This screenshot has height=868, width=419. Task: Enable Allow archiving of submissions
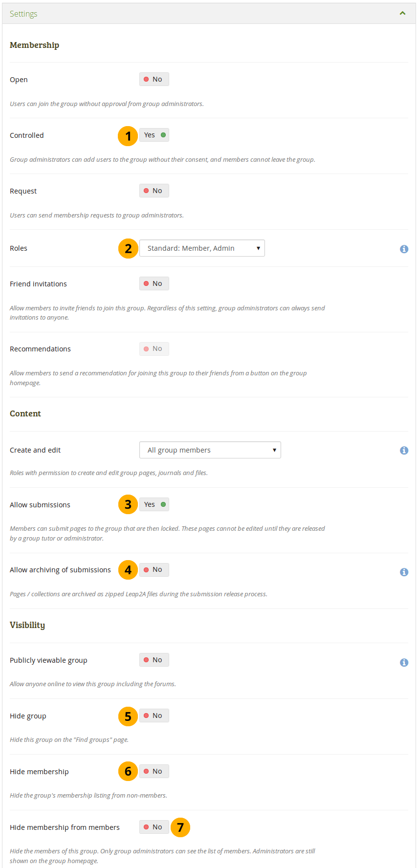154,569
